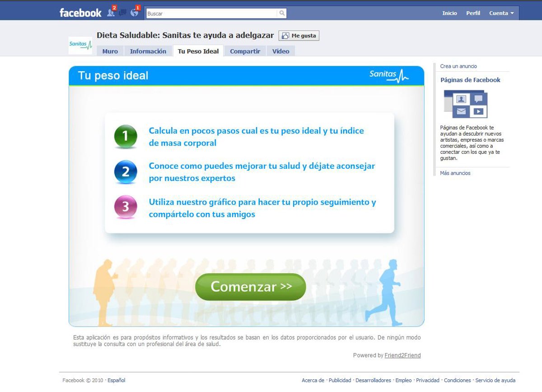Click inside the Buscar search field
Image resolution: width=542 pixels, height=392 pixels.
click(x=211, y=14)
